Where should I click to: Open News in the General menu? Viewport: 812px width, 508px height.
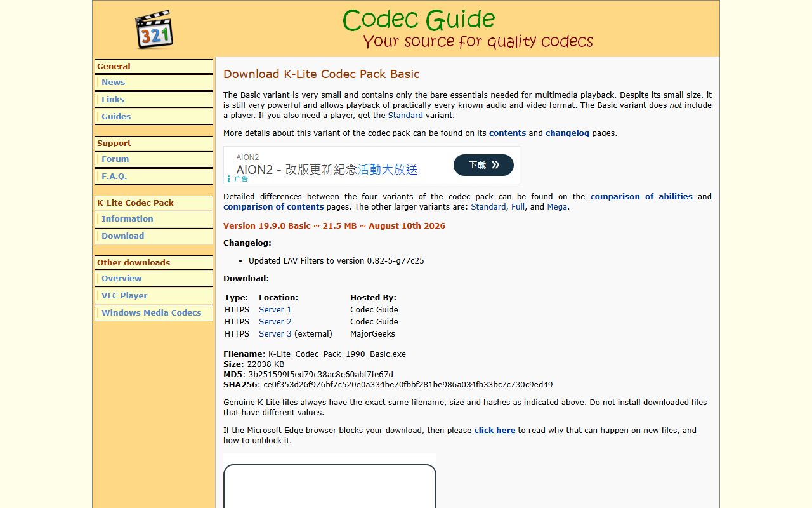154,83
